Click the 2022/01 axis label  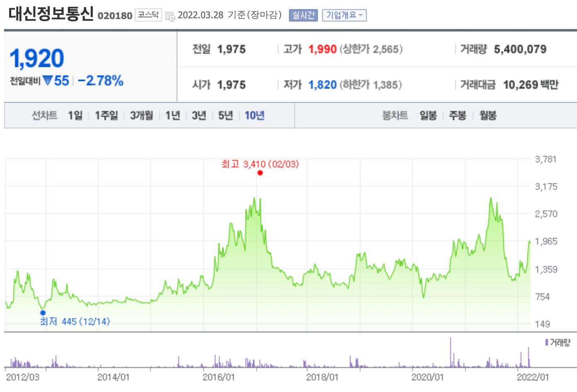(x=533, y=377)
